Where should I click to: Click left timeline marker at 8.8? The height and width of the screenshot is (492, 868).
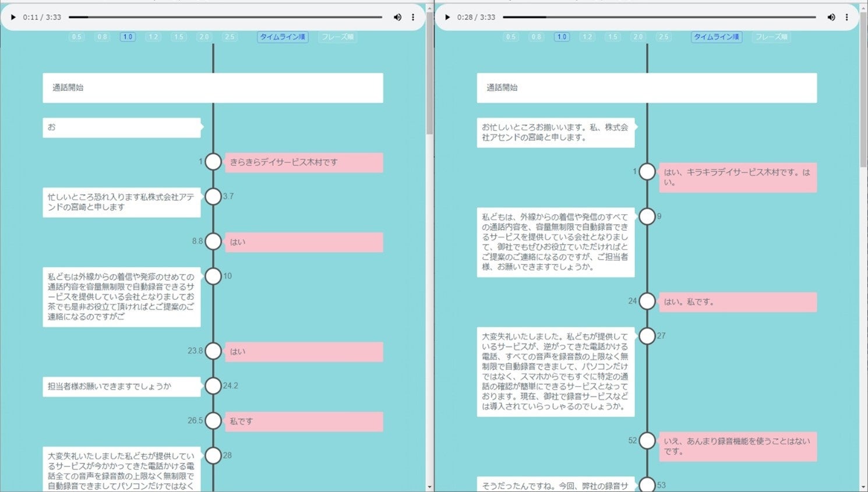click(x=213, y=242)
